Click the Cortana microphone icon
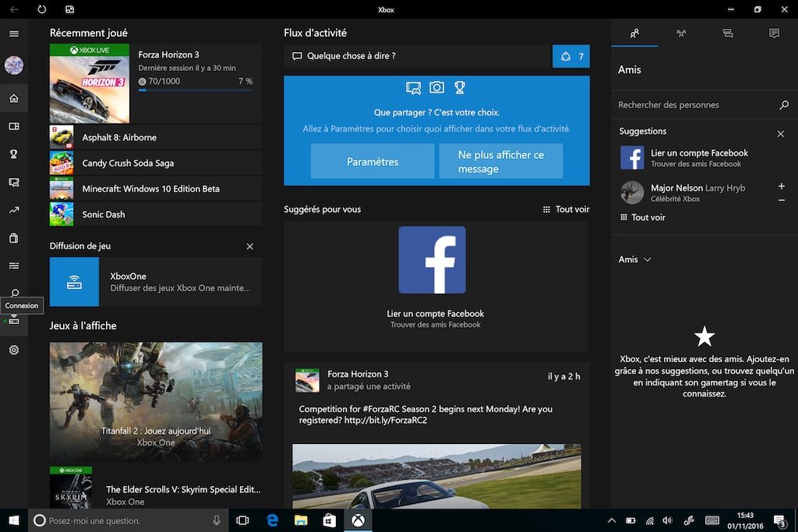The image size is (798, 532). pyautogui.click(x=217, y=520)
